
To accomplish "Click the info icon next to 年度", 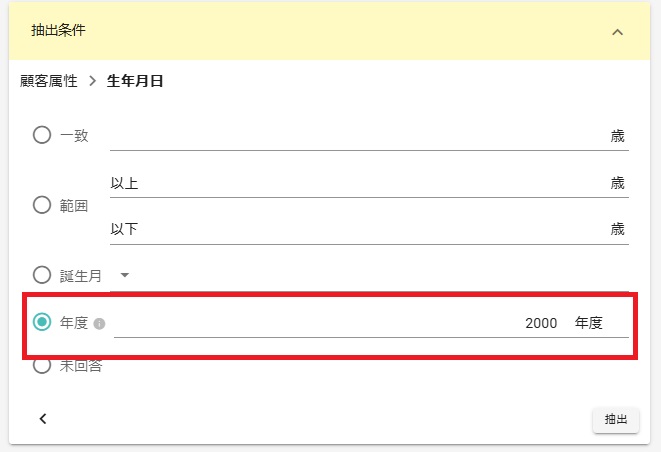I will click(99, 324).
